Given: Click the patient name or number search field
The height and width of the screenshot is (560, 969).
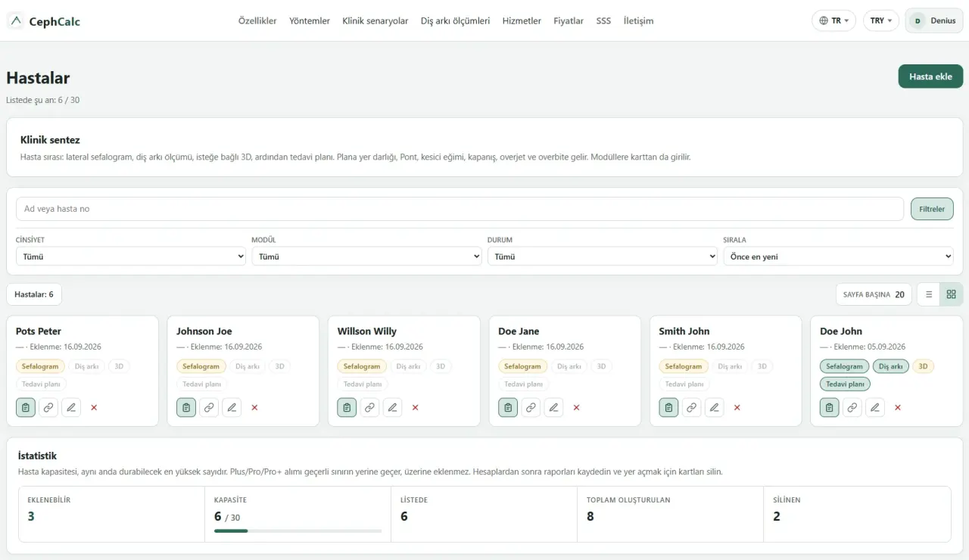Looking at the screenshot, I should [460, 209].
